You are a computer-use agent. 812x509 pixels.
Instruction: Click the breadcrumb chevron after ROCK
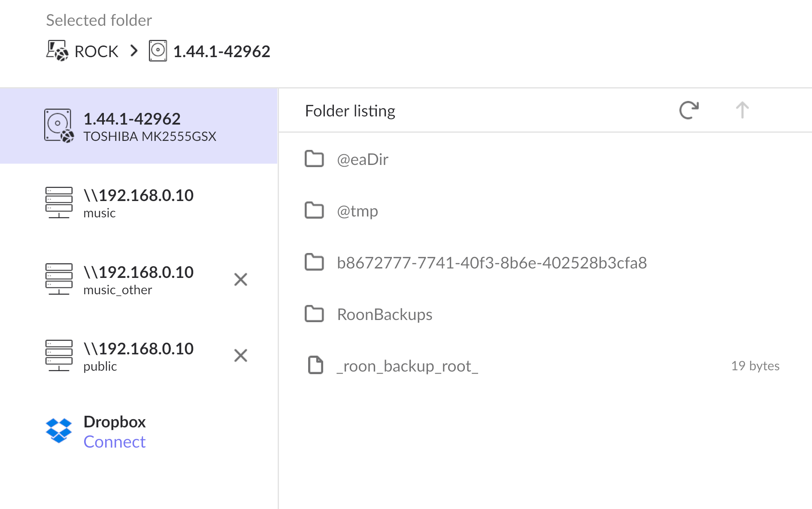tap(134, 51)
